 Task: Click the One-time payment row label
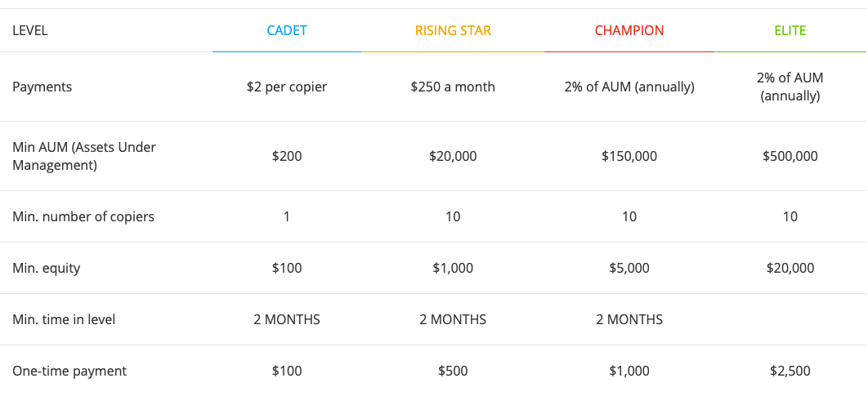pos(69,371)
